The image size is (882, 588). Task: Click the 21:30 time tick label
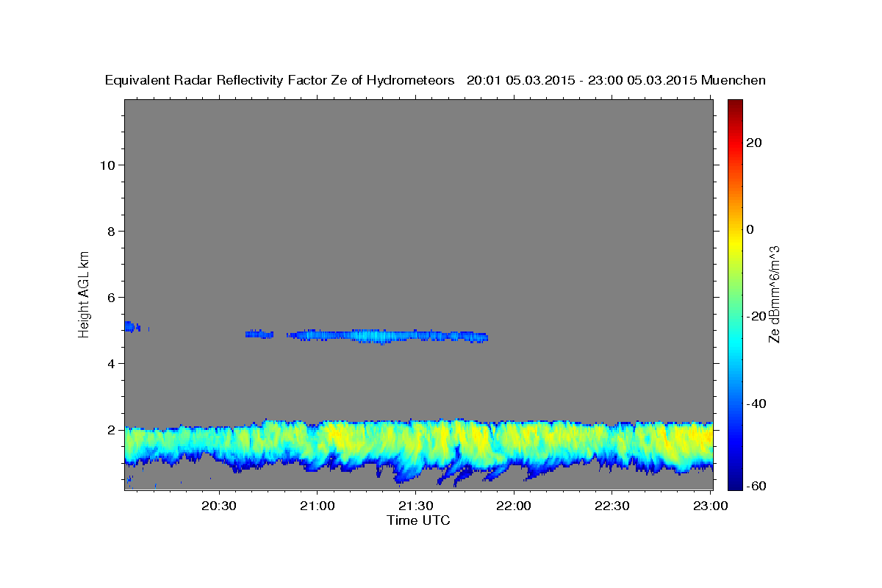415,506
